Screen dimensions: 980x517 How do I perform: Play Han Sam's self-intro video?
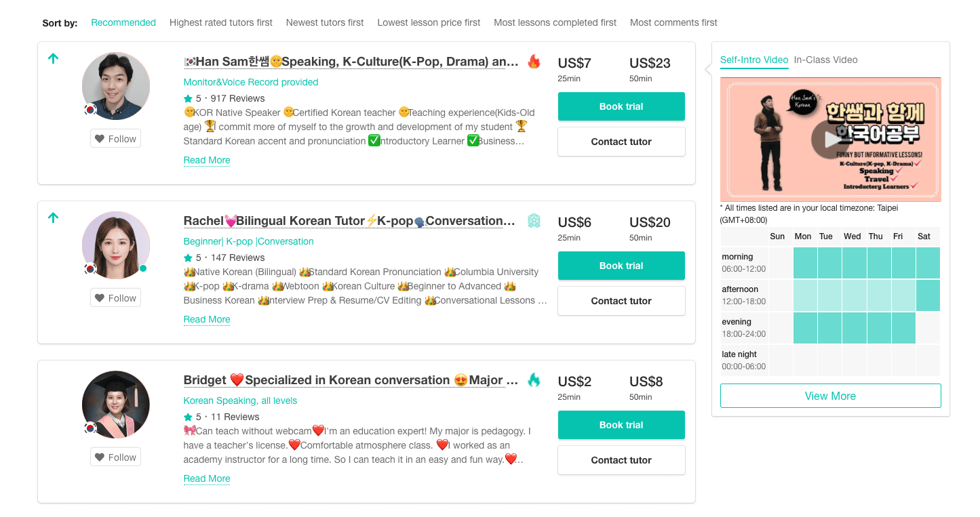pyautogui.click(x=830, y=140)
